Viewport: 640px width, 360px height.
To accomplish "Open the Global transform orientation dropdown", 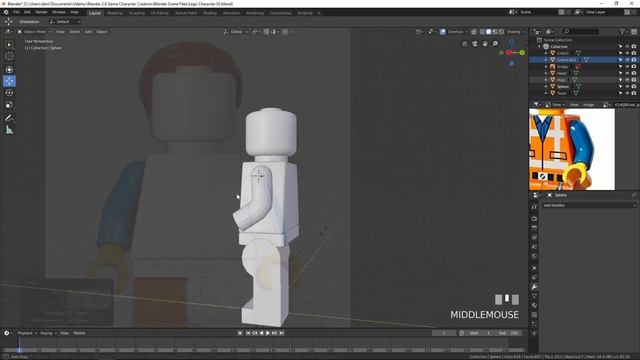I will 236,32.
